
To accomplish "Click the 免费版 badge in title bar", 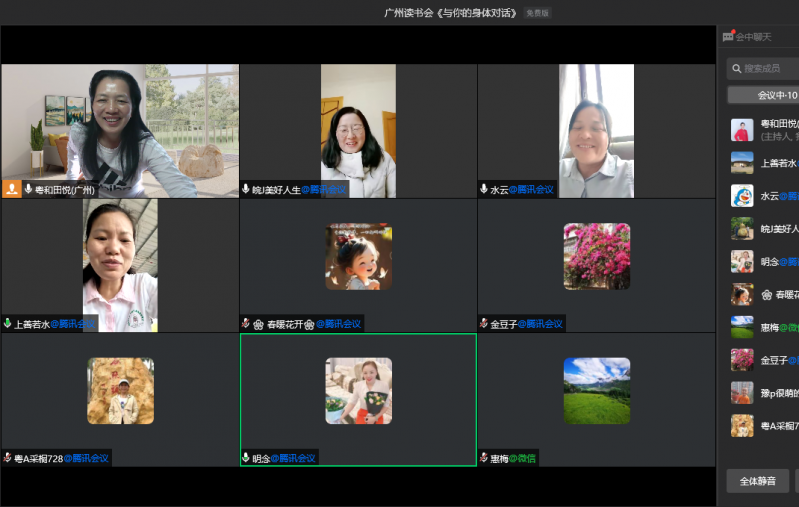I will click(x=538, y=13).
